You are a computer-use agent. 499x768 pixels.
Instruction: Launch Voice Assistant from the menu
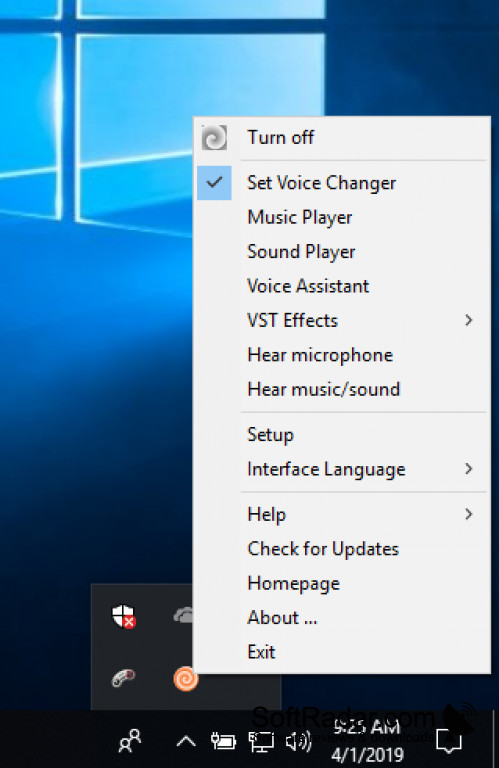pyautogui.click(x=308, y=286)
